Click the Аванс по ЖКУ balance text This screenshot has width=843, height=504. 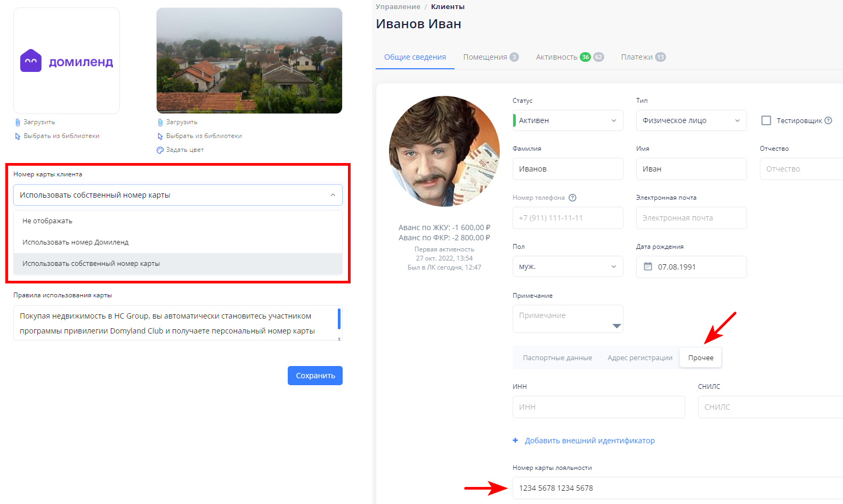point(444,227)
